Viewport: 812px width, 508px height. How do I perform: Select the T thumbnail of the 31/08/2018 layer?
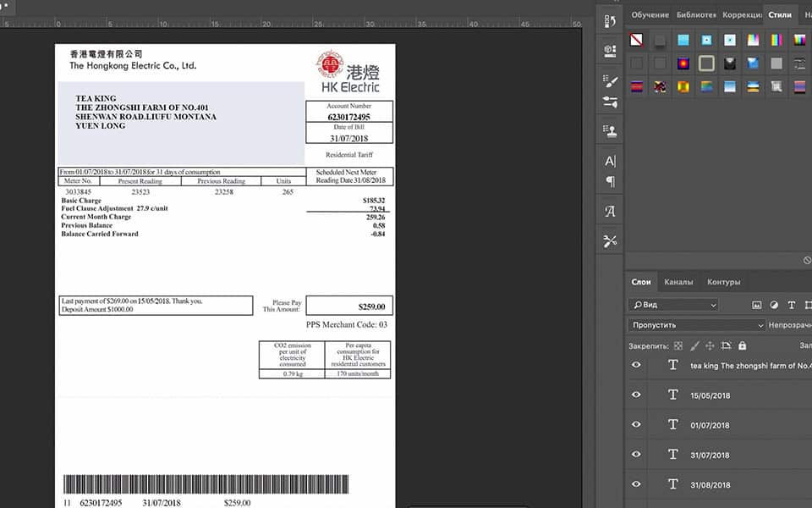point(672,484)
